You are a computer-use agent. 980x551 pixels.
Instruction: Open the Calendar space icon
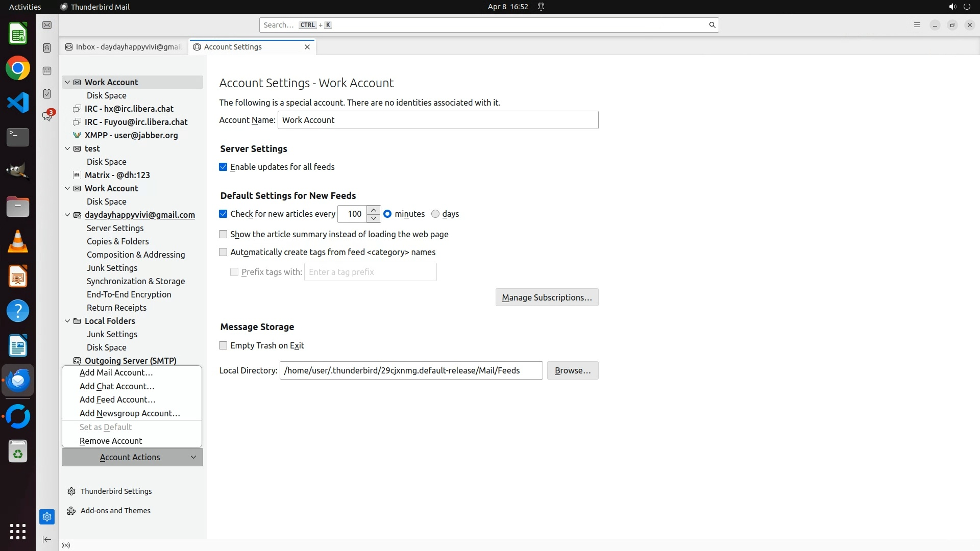47,71
